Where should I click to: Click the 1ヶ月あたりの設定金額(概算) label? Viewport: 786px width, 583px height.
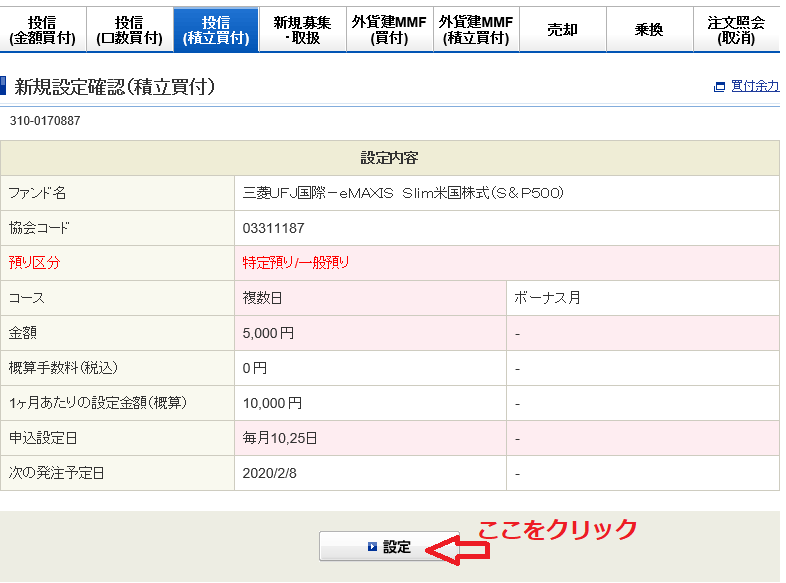[x=98, y=403]
